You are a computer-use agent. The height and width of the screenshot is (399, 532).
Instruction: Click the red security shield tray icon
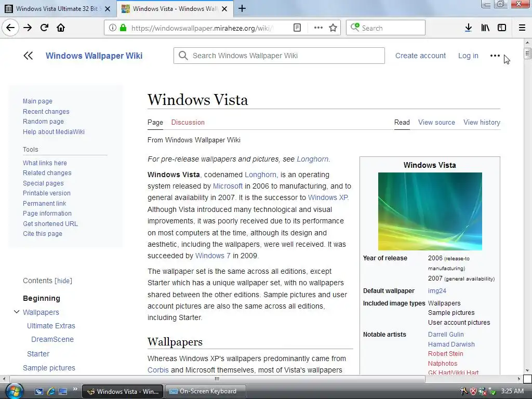pyautogui.click(x=473, y=391)
